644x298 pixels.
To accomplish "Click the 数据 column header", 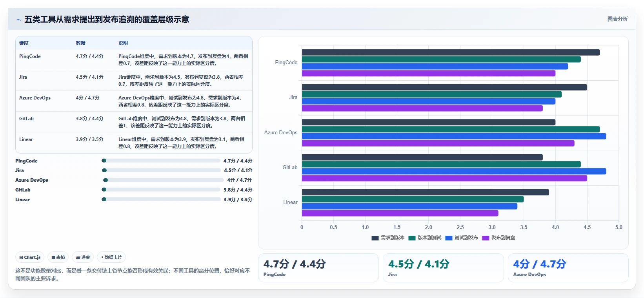I will pos(80,43).
